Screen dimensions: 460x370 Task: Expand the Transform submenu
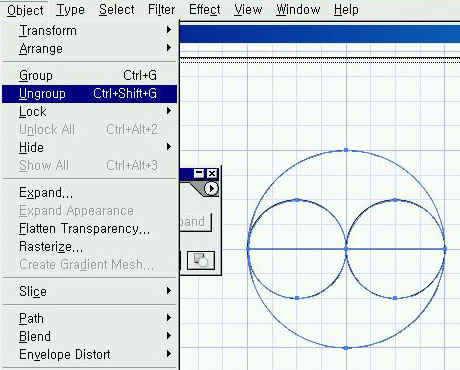tap(89, 31)
